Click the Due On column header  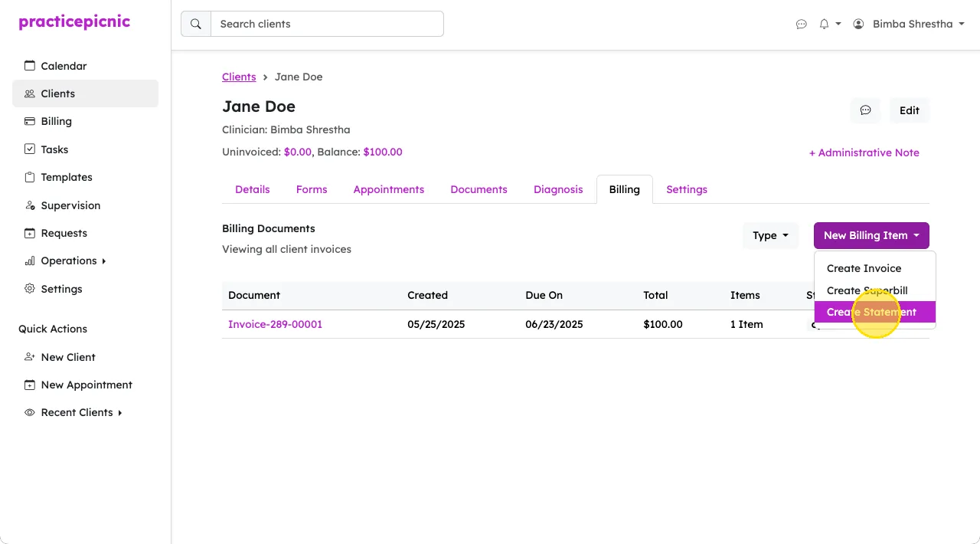tap(544, 295)
